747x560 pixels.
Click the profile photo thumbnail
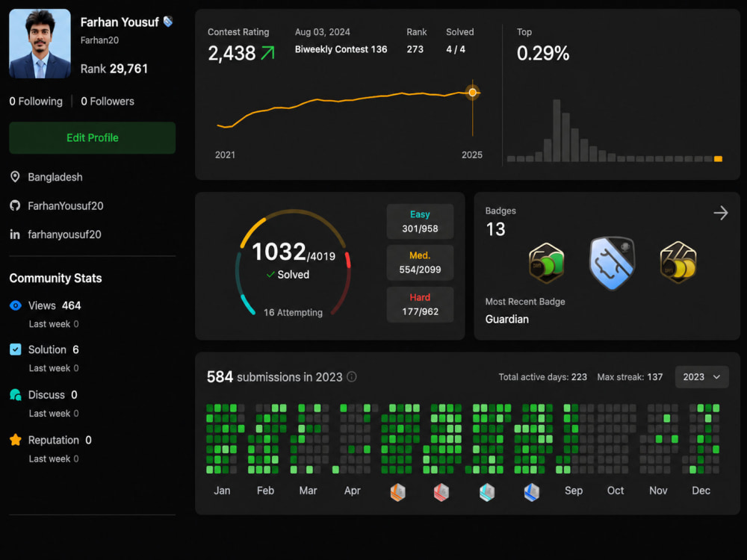[x=40, y=43]
